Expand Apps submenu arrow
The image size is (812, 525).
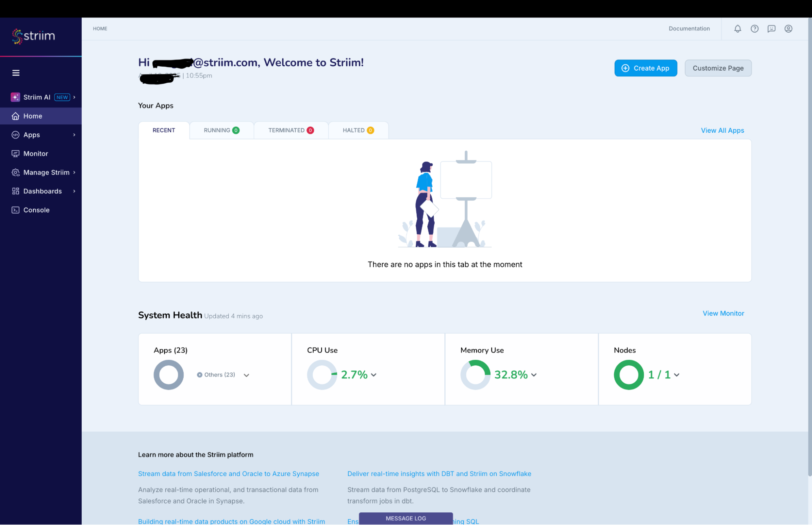point(74,135)
